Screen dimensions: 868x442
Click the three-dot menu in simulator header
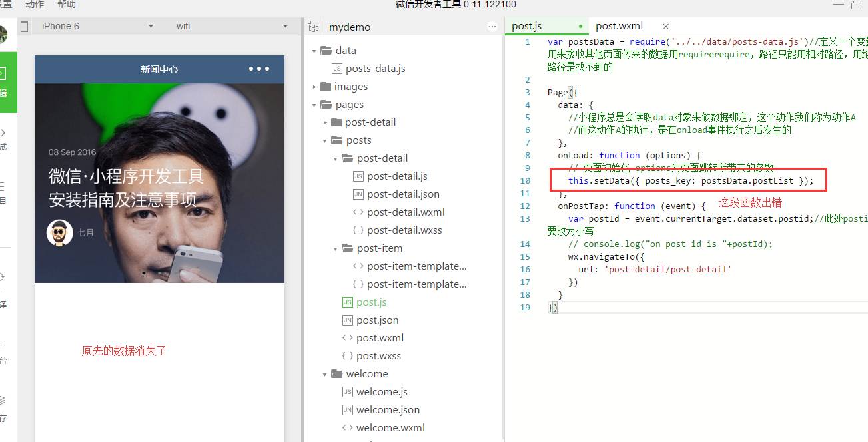pos(259,69)
